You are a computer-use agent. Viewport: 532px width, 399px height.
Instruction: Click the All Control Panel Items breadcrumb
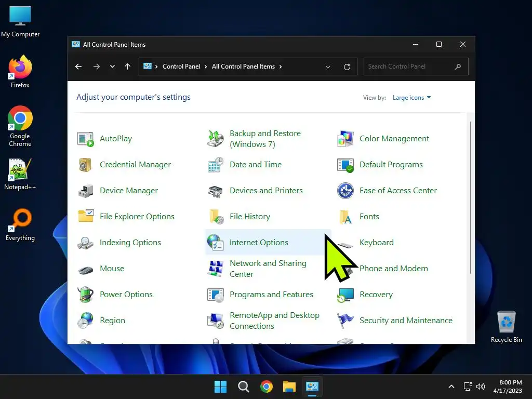(243, 66)
